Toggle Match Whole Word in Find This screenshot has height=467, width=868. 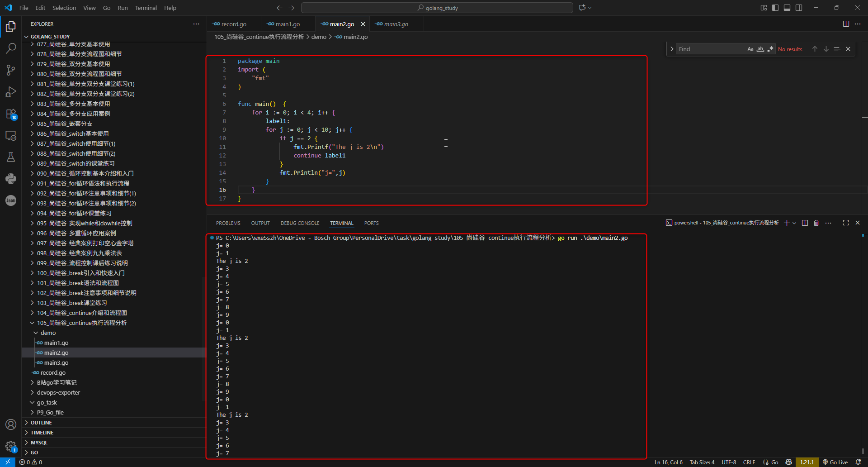pyautogui.click(x=760, y=49)
